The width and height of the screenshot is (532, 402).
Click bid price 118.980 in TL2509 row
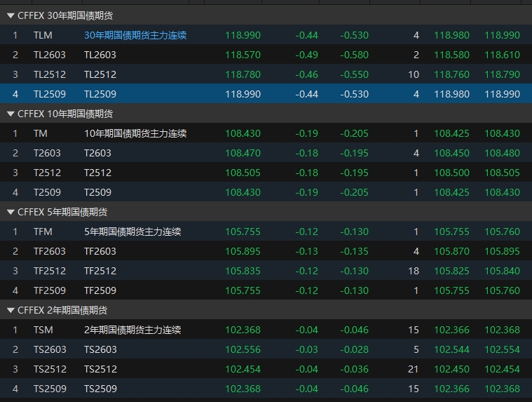[x=451, y=94]
